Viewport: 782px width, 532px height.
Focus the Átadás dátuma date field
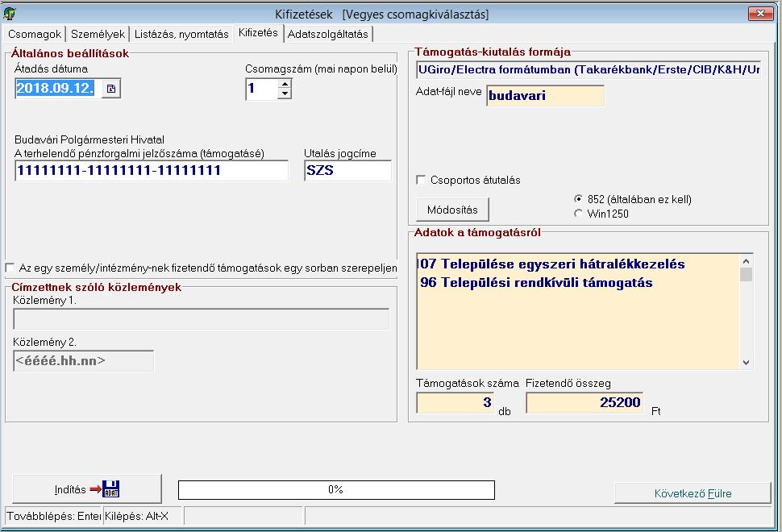58,89
